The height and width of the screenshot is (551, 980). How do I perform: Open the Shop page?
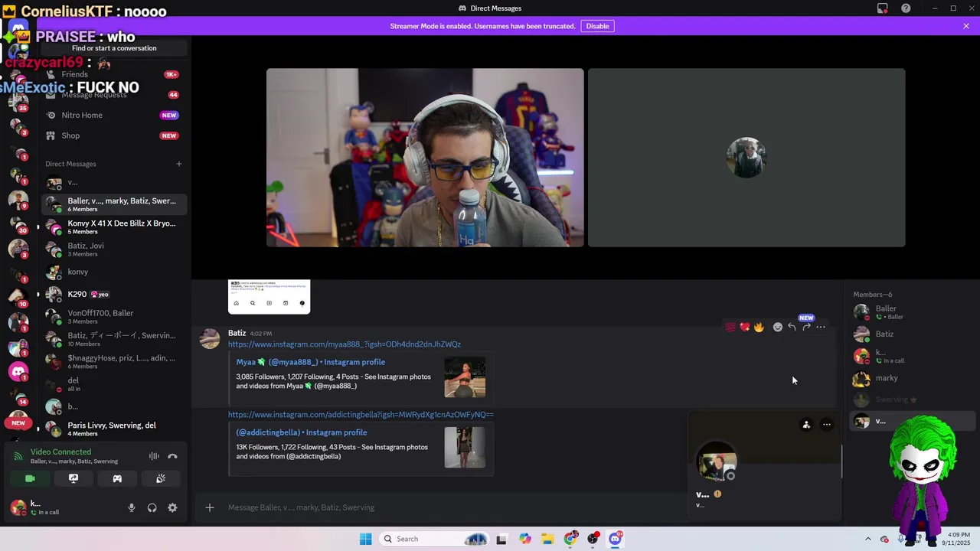point(113,135)
